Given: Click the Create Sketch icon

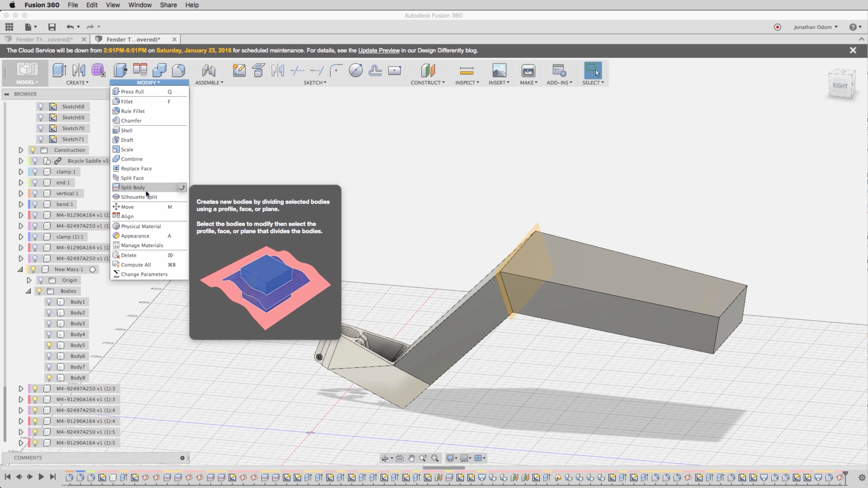Looking at the screenshot, I should click(x=239, y=70).
